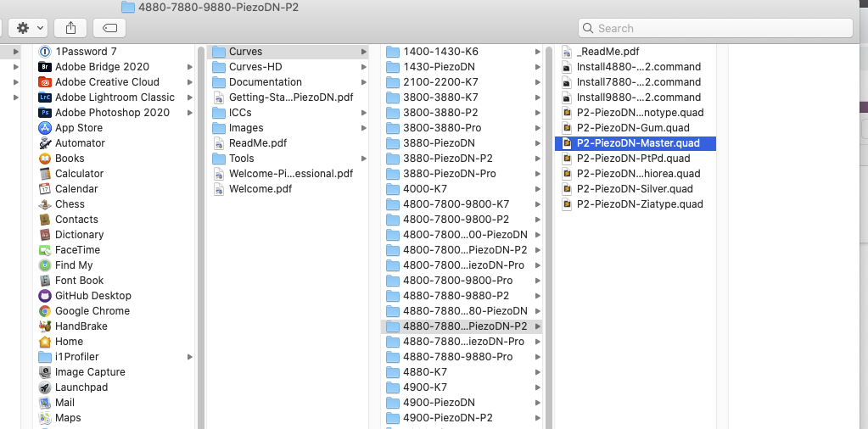This screenshot has width=868, height=429.
Task: Select the Adobe Photoshop 2020 icon
Action: [45, 112]
